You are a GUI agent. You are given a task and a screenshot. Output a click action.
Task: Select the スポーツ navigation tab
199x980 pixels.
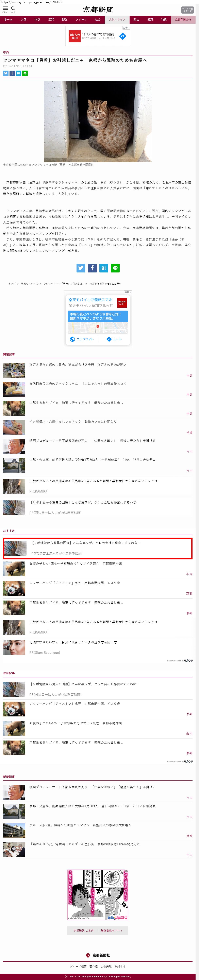pos(81,19)
